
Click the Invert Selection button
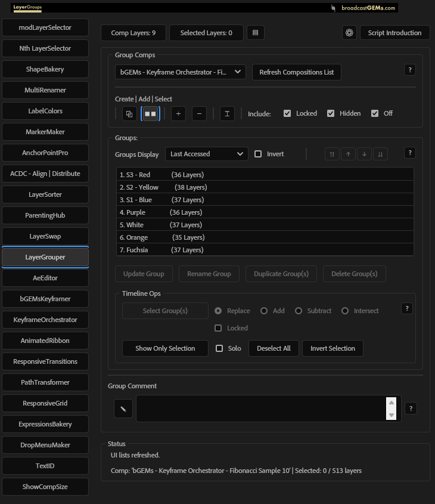[333, 348]
